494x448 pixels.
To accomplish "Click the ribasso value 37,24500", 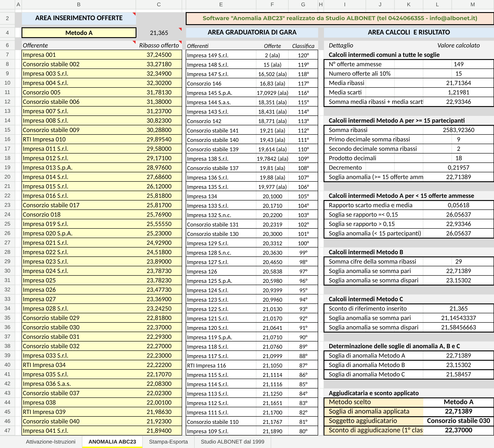I will (159, 55).
